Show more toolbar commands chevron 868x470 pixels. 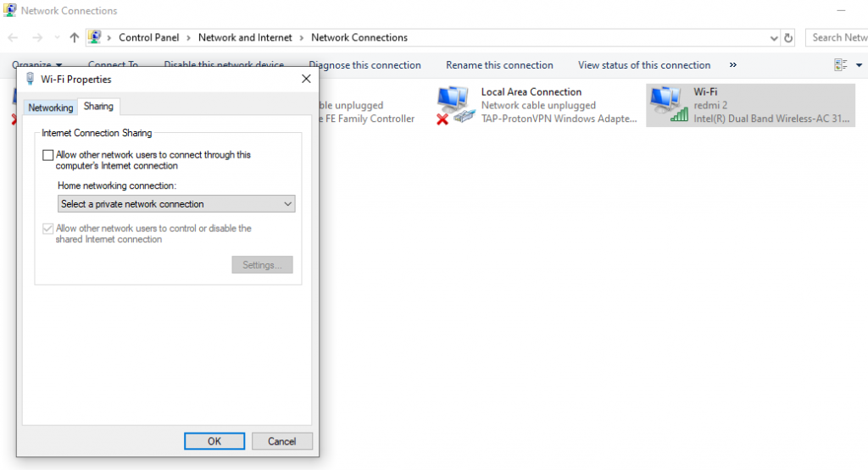733,65
